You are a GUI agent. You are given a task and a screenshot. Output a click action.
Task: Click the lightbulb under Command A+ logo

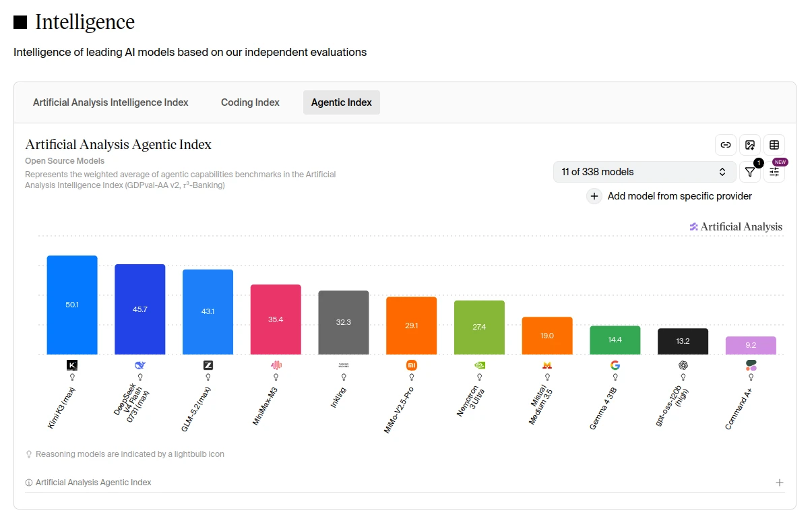click(x=751, y=377)
